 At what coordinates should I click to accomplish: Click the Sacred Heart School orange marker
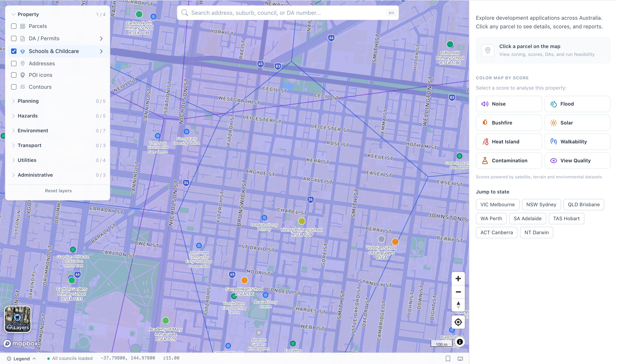tap(244, 280)
